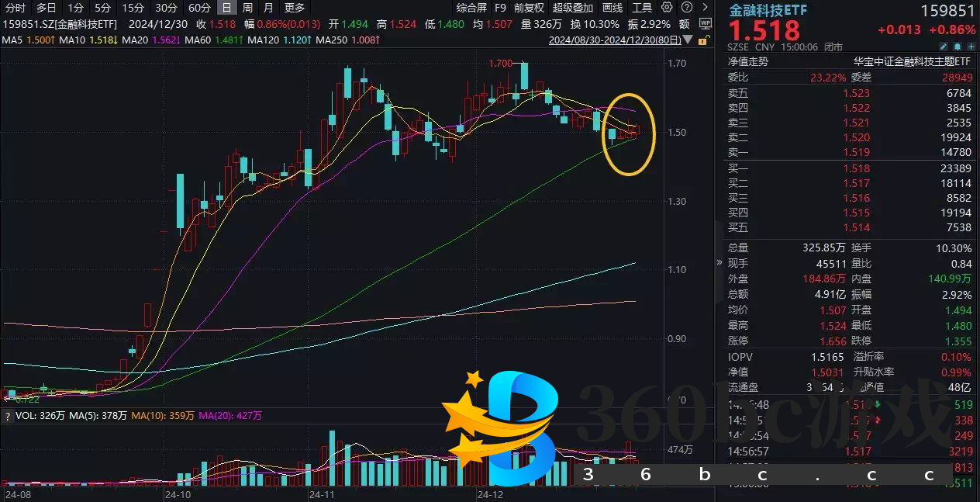Open the 前复权 adjustment dropdown
This screenshot has width=980, height=502.
point(529,8)
